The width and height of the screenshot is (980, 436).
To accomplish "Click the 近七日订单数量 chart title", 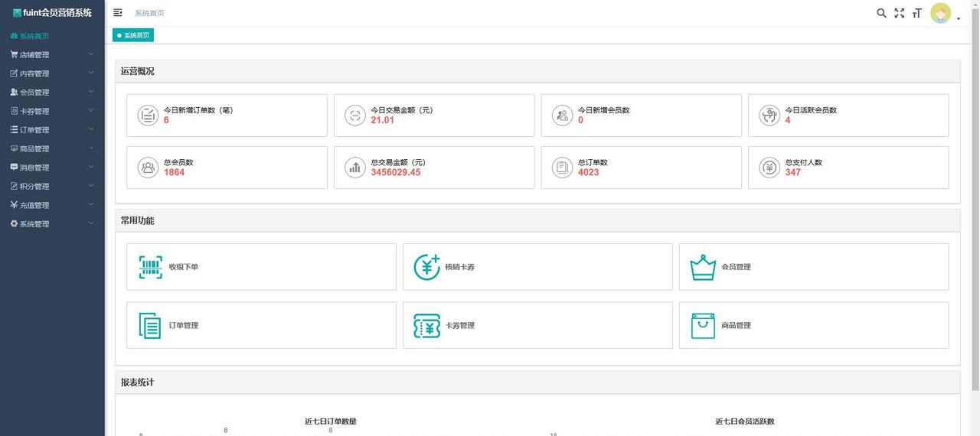I will coord(331,421).
